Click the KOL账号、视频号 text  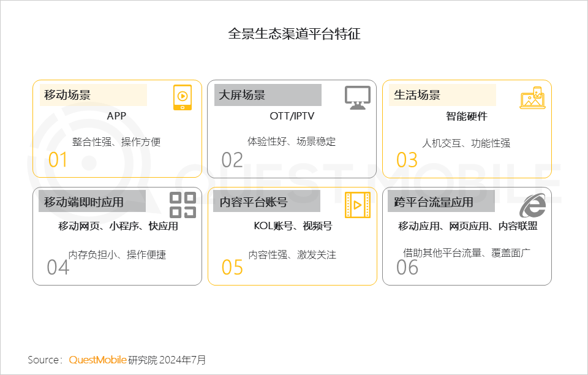tap(293, 225)
